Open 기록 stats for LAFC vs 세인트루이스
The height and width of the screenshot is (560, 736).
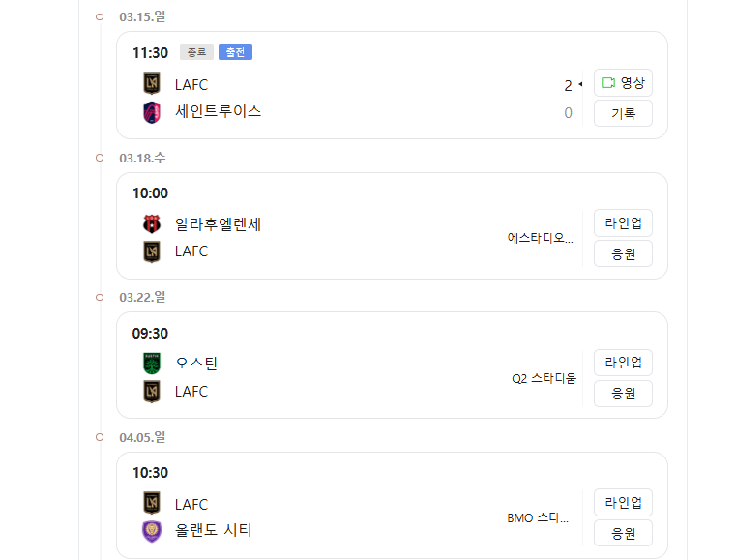(623, 113)
